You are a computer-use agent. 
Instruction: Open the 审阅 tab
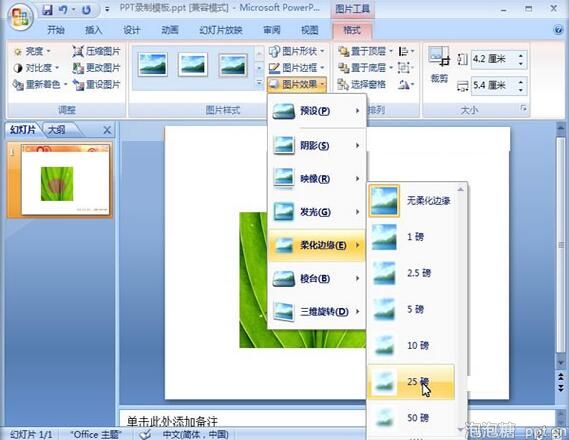click(271, 30)
